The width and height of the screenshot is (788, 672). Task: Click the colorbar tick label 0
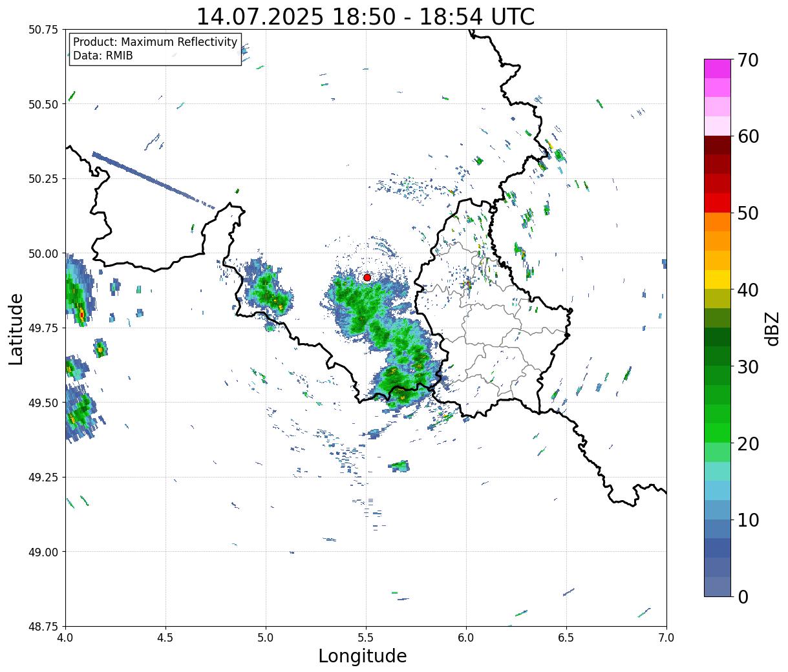(x=742, y=597)
